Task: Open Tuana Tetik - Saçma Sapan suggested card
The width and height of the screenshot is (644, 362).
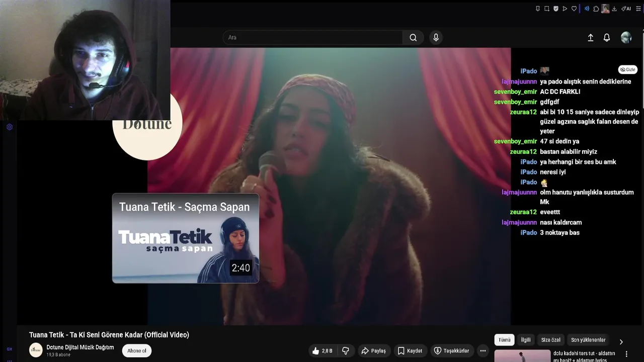Action: point(185,238)
